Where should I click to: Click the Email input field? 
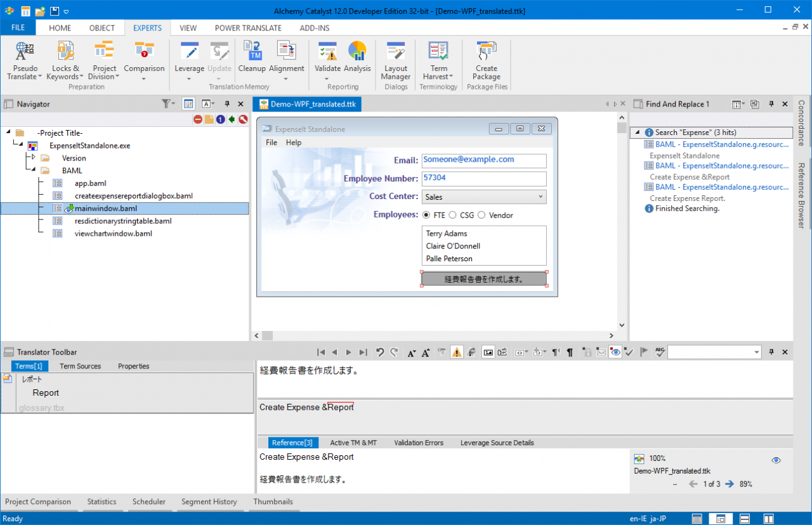click(483, 160)
